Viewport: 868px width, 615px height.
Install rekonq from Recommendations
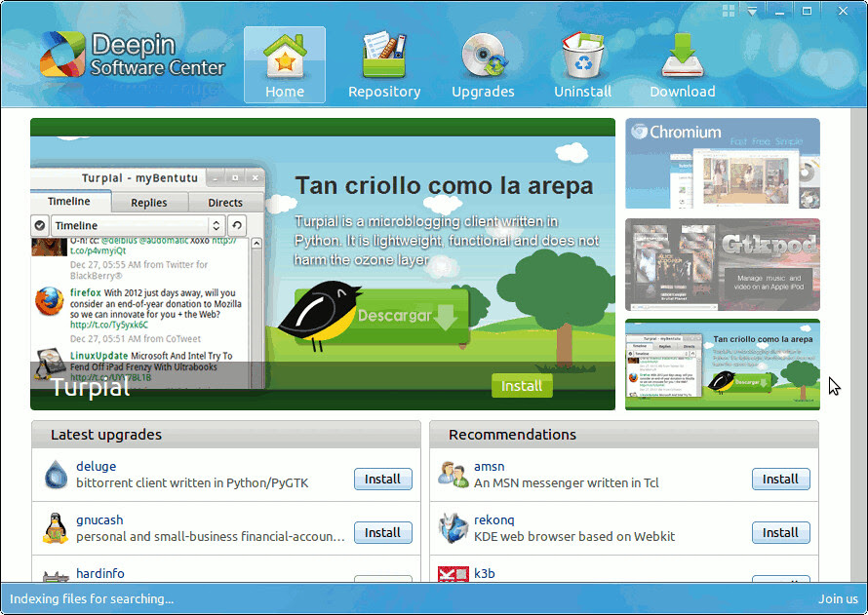point(780,532)
